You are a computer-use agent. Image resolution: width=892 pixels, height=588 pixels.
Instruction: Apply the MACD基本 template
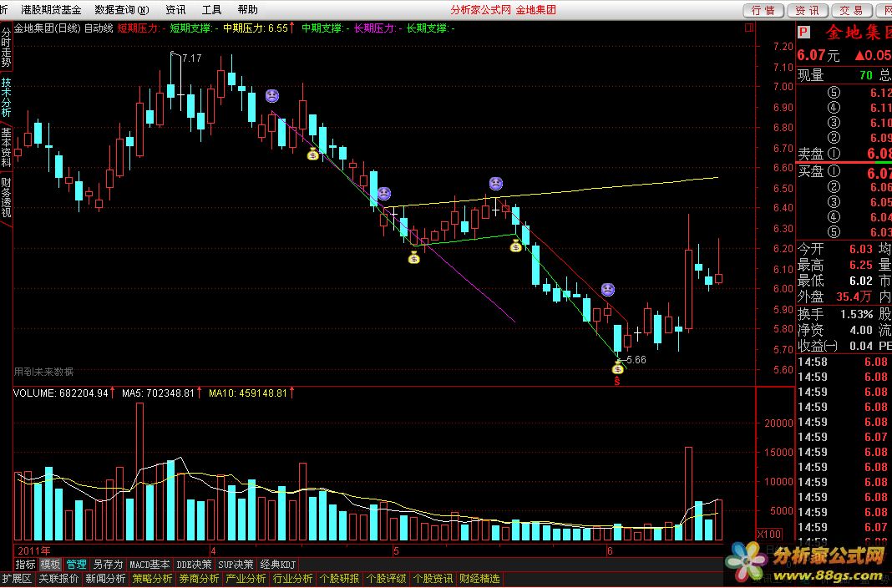click(x=150, y=564)
